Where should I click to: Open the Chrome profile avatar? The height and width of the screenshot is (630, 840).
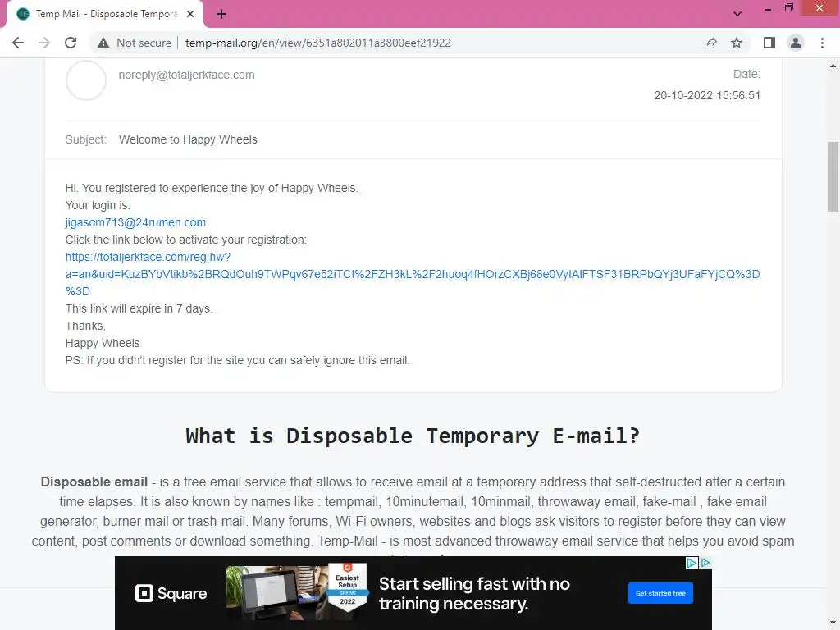796,43
